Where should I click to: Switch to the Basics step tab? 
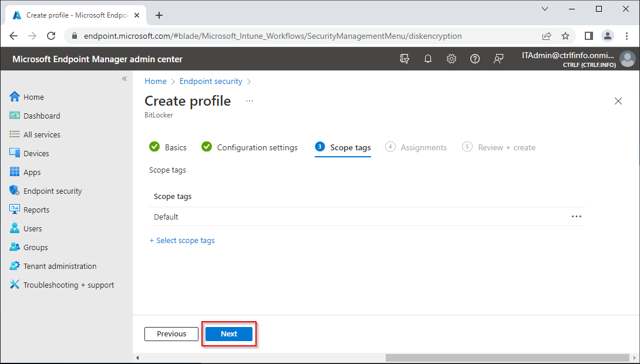click(175, 147)
